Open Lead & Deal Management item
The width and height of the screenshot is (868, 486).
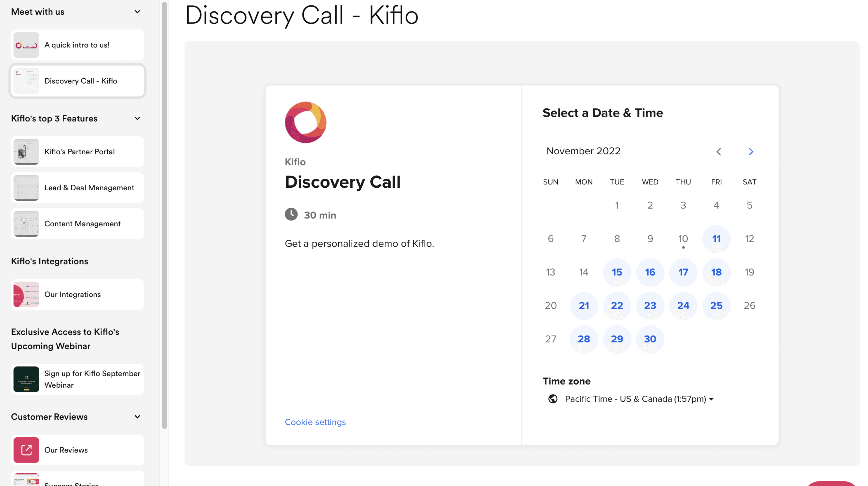pos(78,188)
